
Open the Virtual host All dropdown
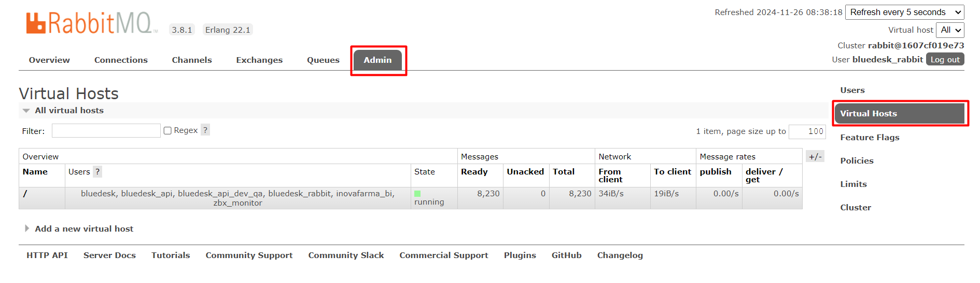950,30
